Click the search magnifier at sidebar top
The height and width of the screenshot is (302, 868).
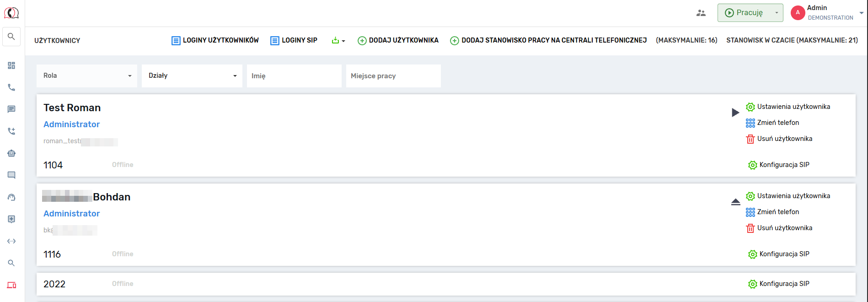coord(11,37)
